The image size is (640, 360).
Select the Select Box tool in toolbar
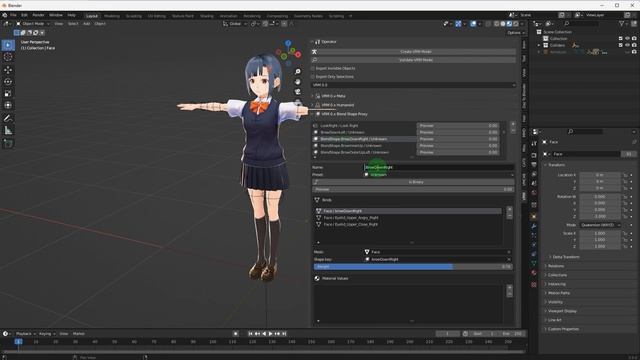8,45
